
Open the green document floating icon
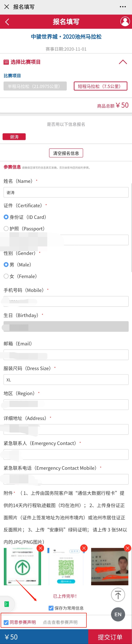tap(7, 604)
